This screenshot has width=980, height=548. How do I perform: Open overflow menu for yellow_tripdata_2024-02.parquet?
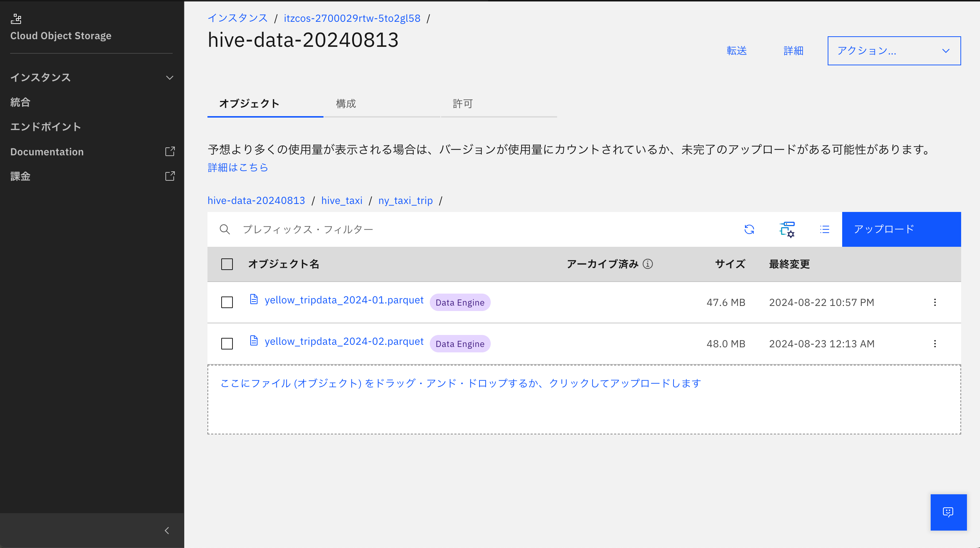pyautogui.click(x=935, y=344)
